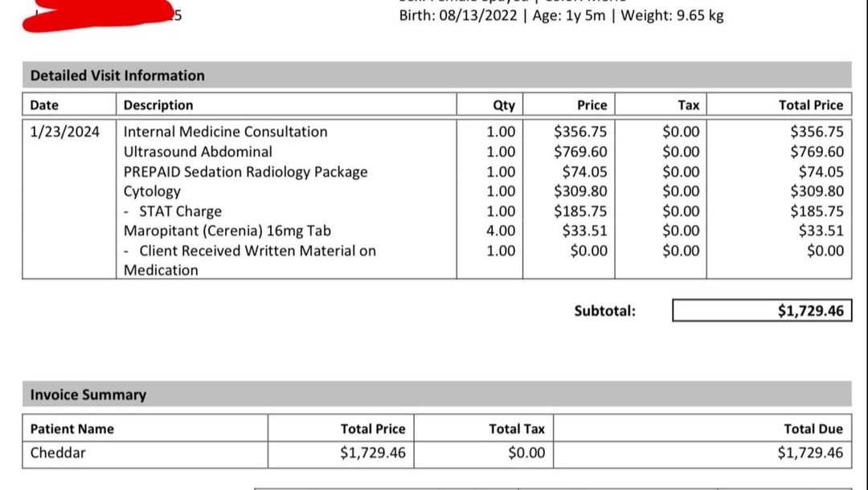
Task: Select the Internal Medicine Consultation line item
Action: [x=225, y=132]
